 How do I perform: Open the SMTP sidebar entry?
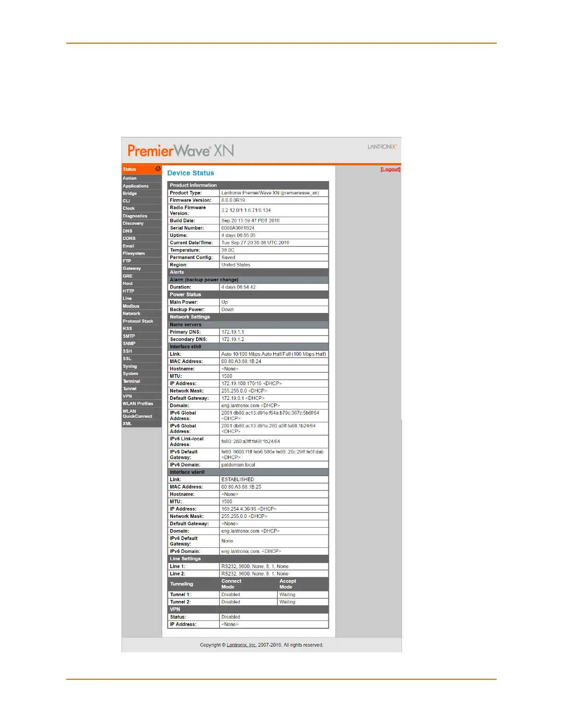pos(142,336)
